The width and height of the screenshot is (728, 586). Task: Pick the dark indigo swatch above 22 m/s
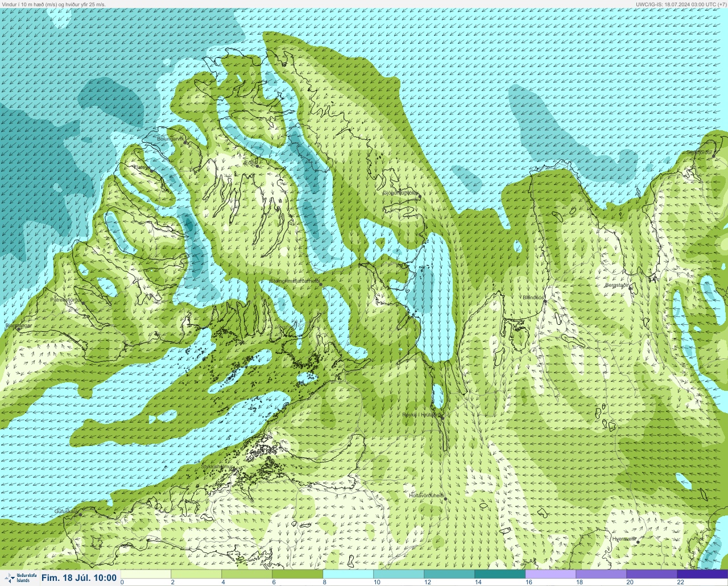coord(702,574)
